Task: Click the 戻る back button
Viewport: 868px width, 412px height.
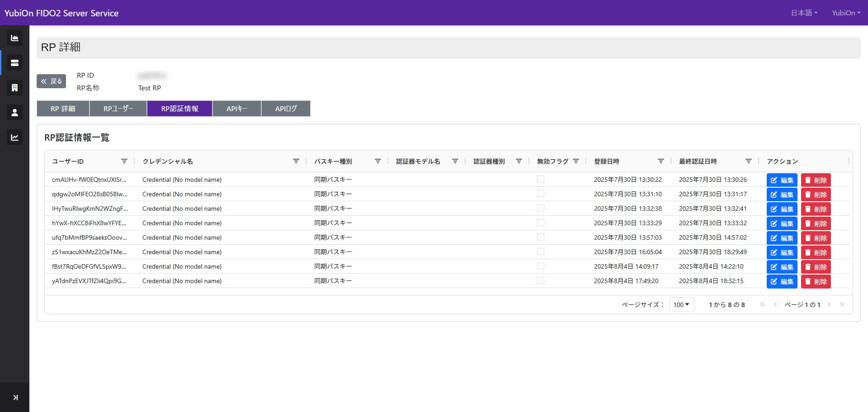Action: coord(52,81)
